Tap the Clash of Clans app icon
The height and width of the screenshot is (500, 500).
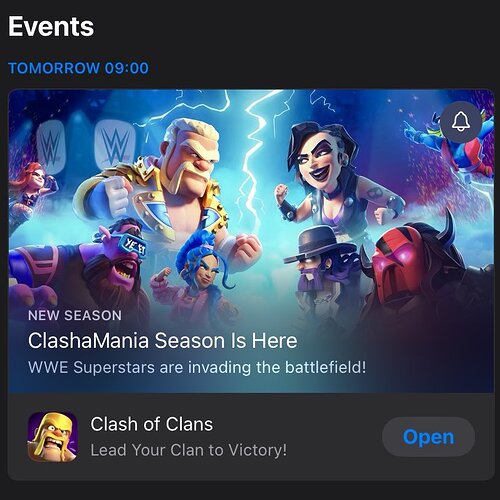click(53, 437)
